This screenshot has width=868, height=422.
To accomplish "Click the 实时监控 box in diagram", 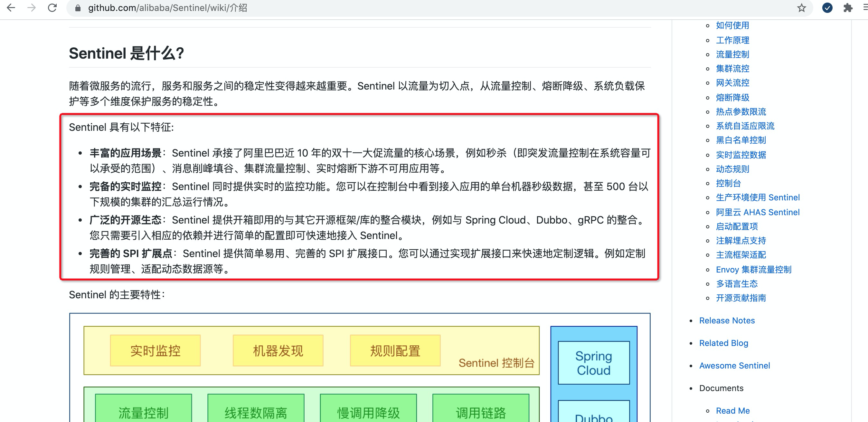I will point(155,350).
